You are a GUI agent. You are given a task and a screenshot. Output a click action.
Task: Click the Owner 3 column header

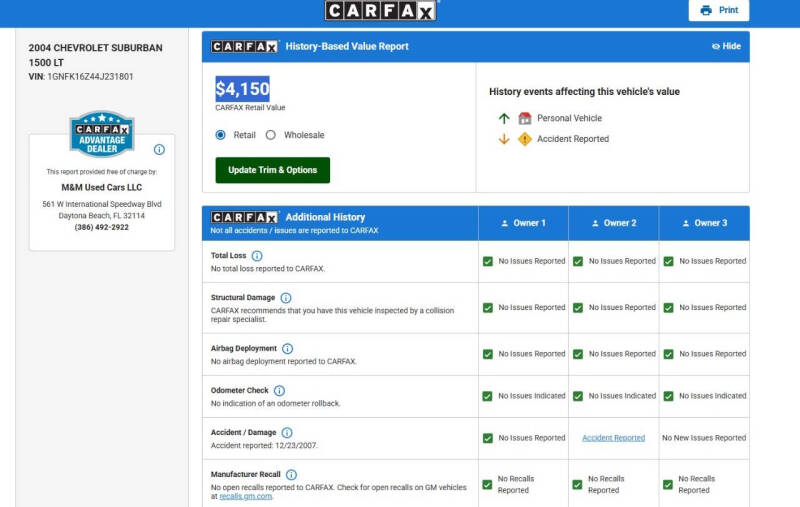tap(705, 223)
